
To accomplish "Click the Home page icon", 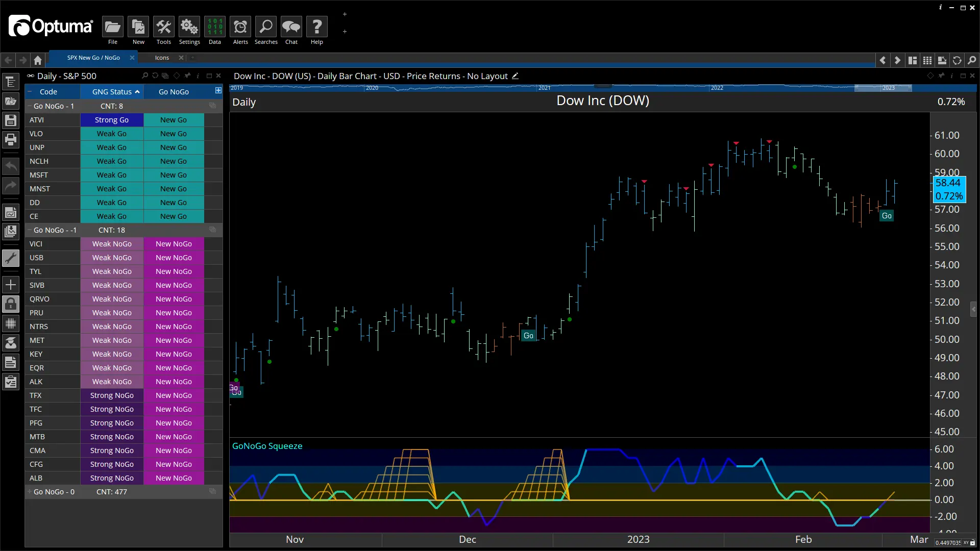I will point(38,60).
